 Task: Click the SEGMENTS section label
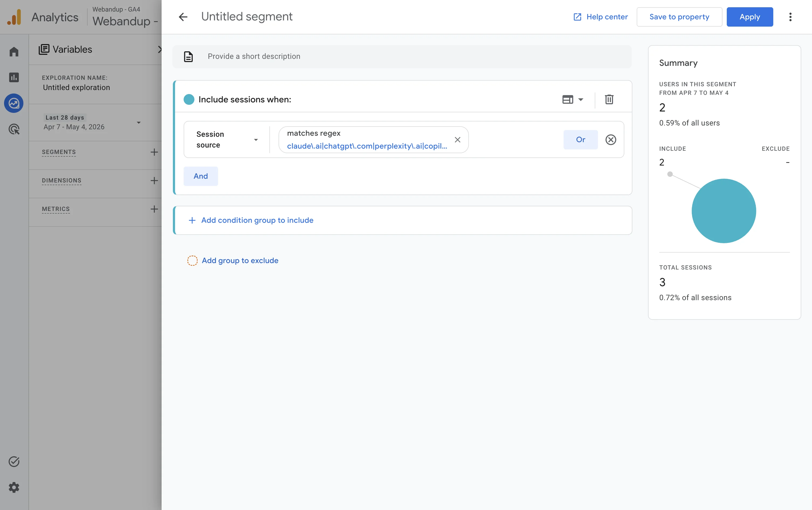59,152
